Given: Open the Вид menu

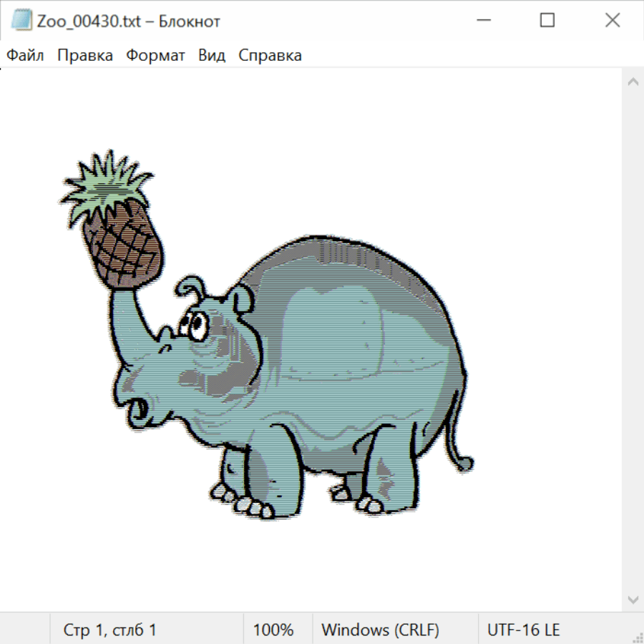Looking at the screenshot, I should tap(211, 55).
